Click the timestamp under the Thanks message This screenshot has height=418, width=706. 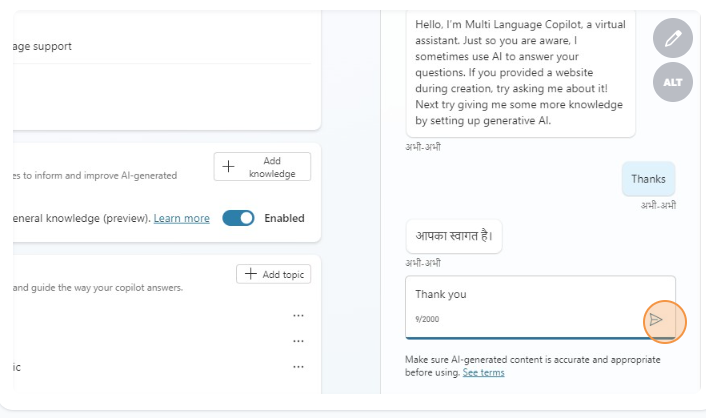[658, 205]
